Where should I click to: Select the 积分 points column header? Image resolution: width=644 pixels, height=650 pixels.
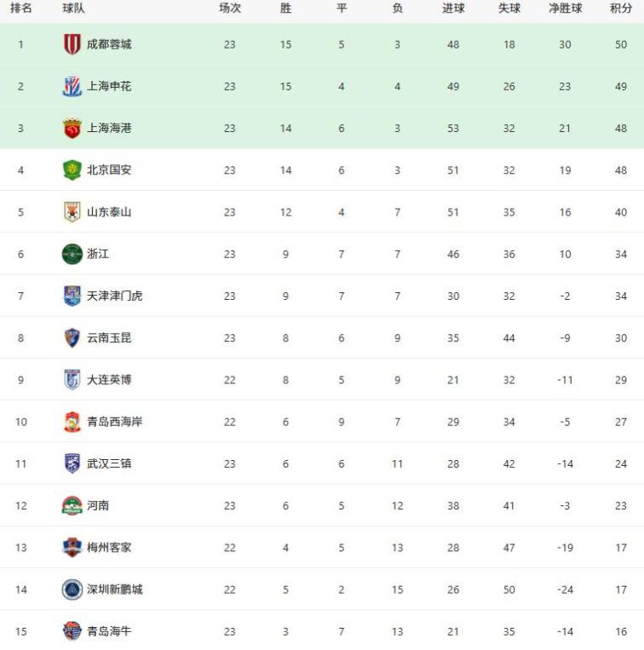pos(621,9)
